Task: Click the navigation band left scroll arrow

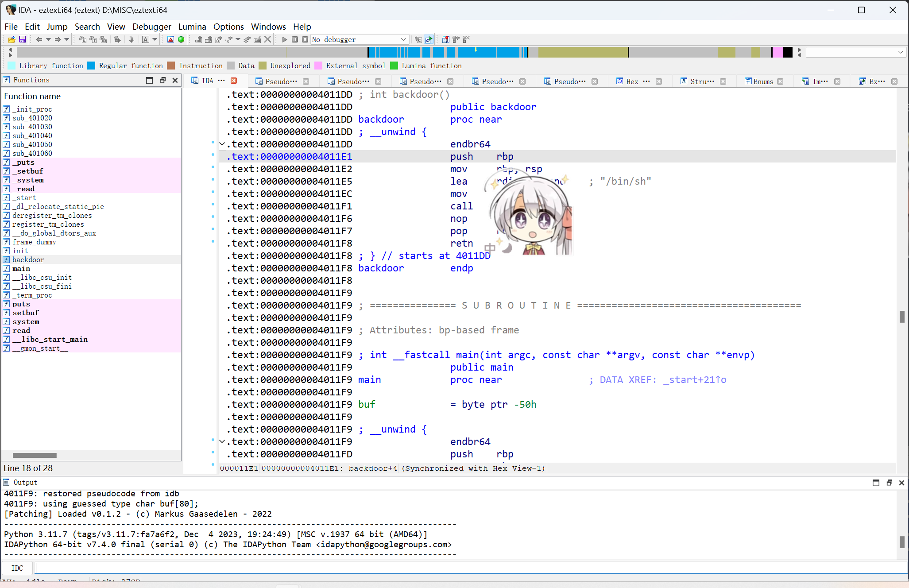Action: click(10, 50)
